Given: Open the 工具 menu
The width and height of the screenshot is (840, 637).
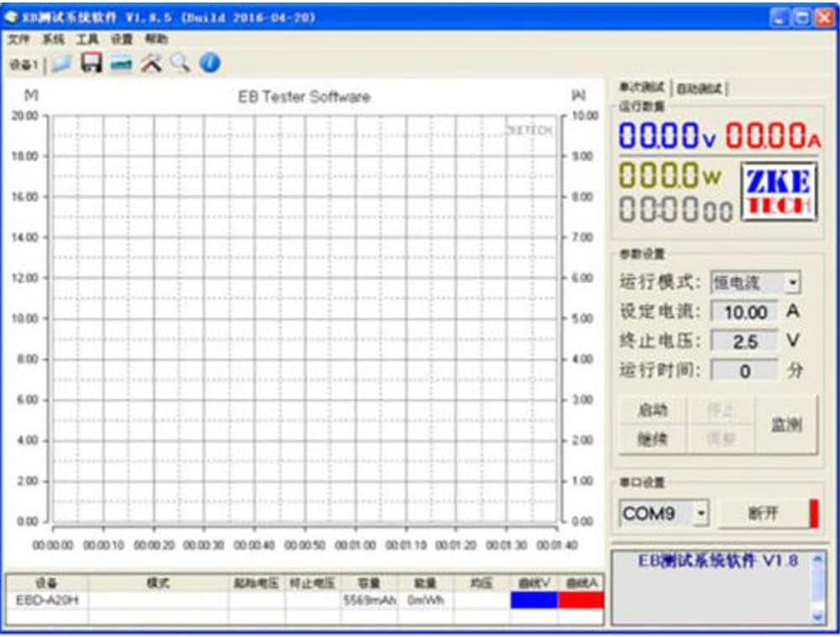Looking at the screenshot, I should (x=87, y=39).
